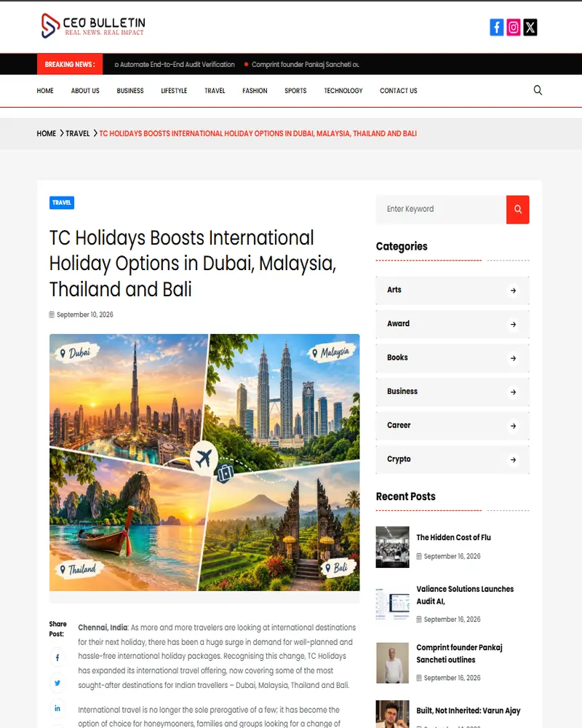Select Lifestyle in the navigation menu
Screen dimensions: 582x728
(x=174, y=91)
